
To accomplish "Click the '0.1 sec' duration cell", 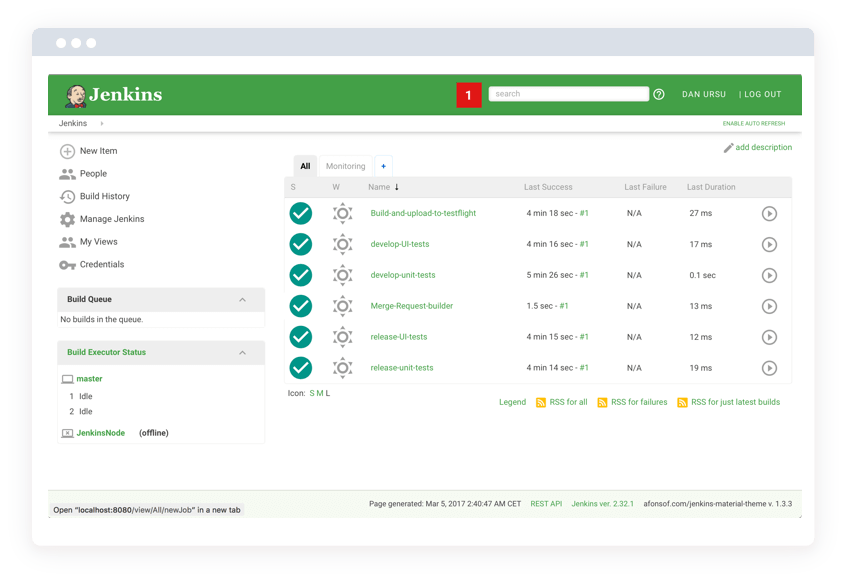I will pyautogui.click(x=702, y=275).
